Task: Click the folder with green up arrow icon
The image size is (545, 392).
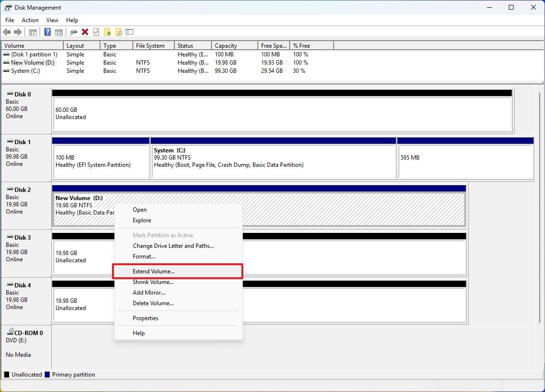Action: point(107,32)
